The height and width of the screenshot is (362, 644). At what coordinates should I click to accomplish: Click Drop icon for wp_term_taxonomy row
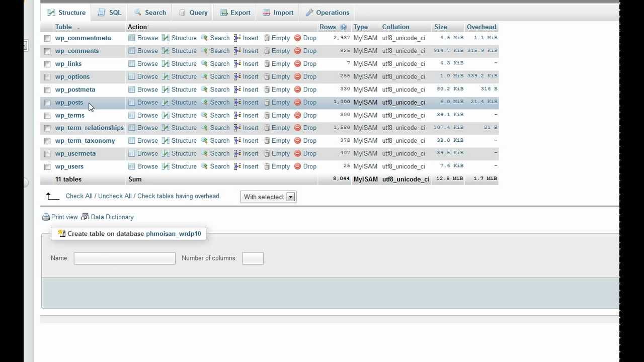click(297, 141)
